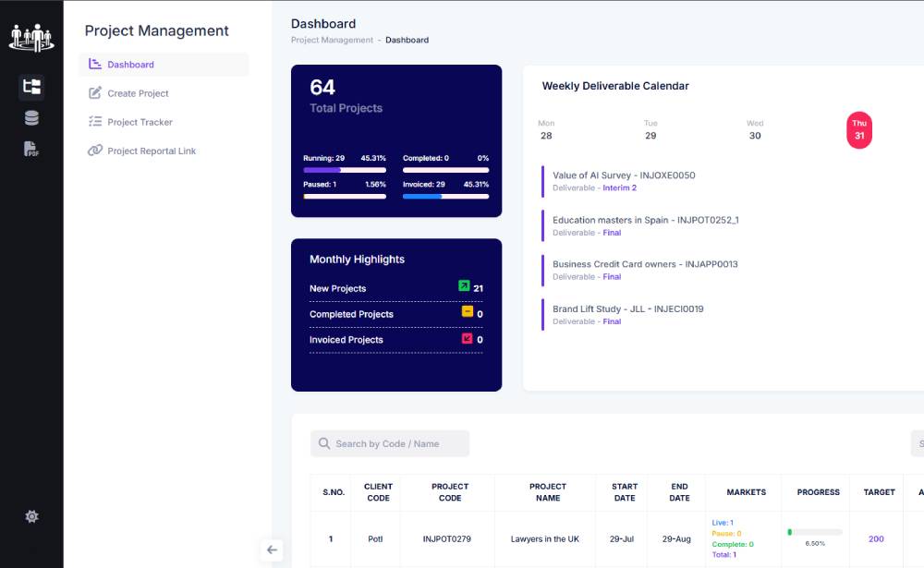This screenshot has width=924, height=568.
Task: Click the settings gear at the sidebar bottom
Action: pyautogui.click(x=31, y=516)
